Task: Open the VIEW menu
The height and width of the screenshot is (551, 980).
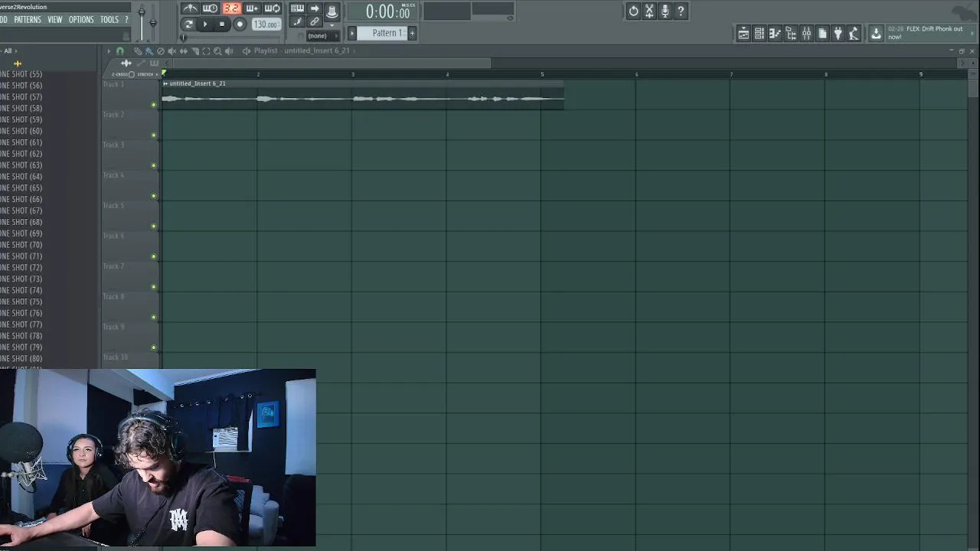Action: coord(55,20)
